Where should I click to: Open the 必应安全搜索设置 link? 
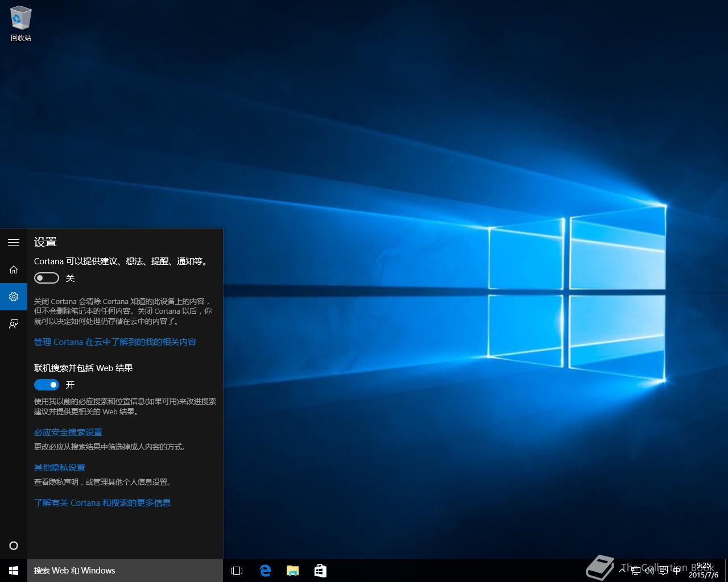(68, 433)
